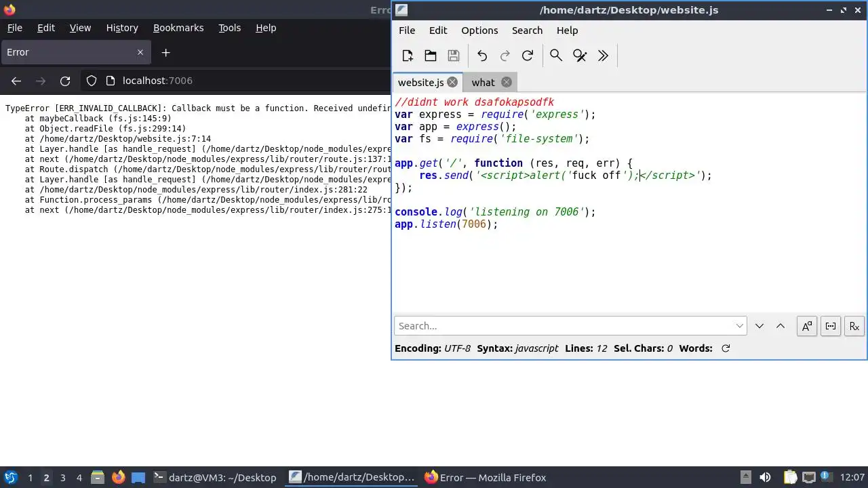Open Firefox Help menu

pos(266,28)
